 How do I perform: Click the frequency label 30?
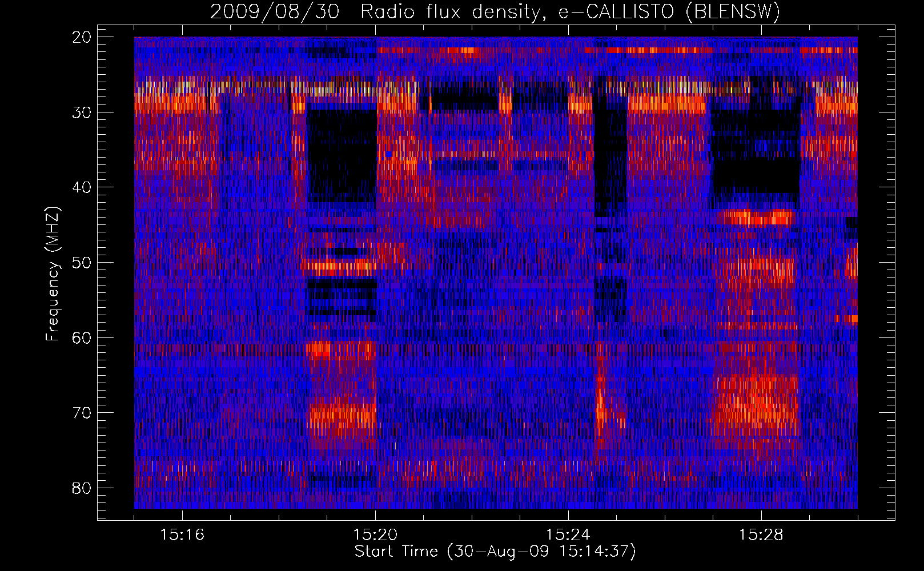click(82, 112)
